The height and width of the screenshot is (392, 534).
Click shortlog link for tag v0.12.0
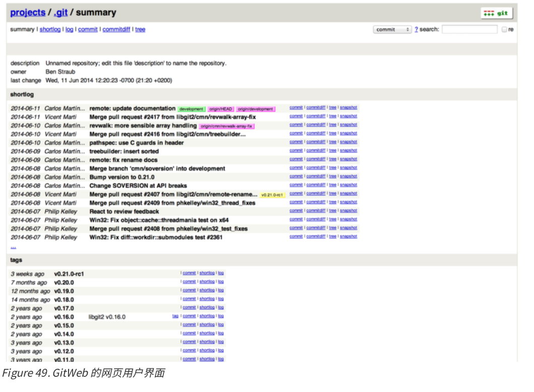[207, 351]
